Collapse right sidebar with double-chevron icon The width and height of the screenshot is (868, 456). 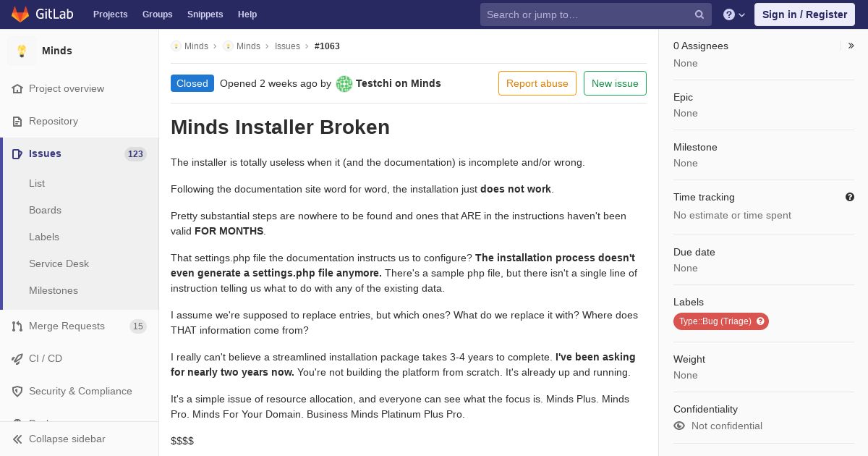[x=851, y=46]
